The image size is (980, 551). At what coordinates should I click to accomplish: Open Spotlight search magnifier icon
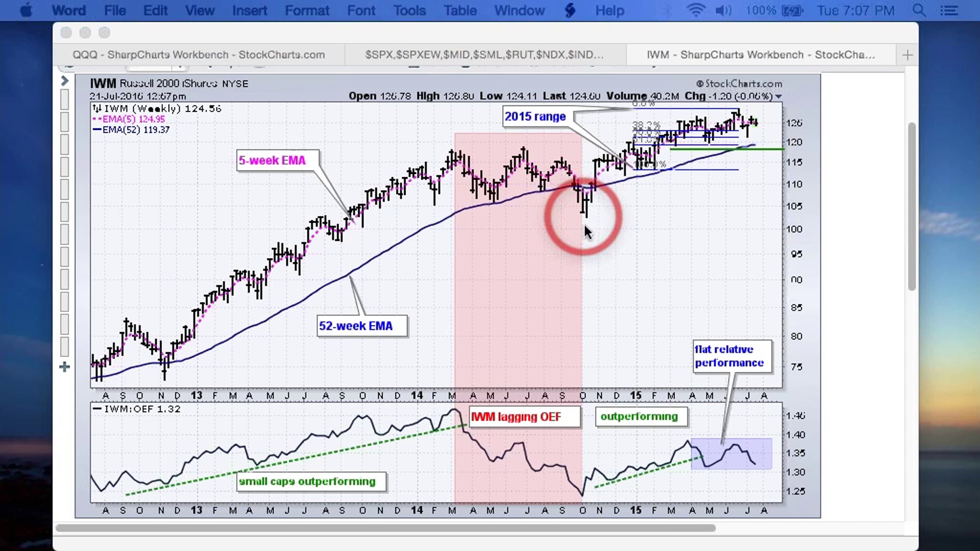pyautogui.click(x=919, y=10)
